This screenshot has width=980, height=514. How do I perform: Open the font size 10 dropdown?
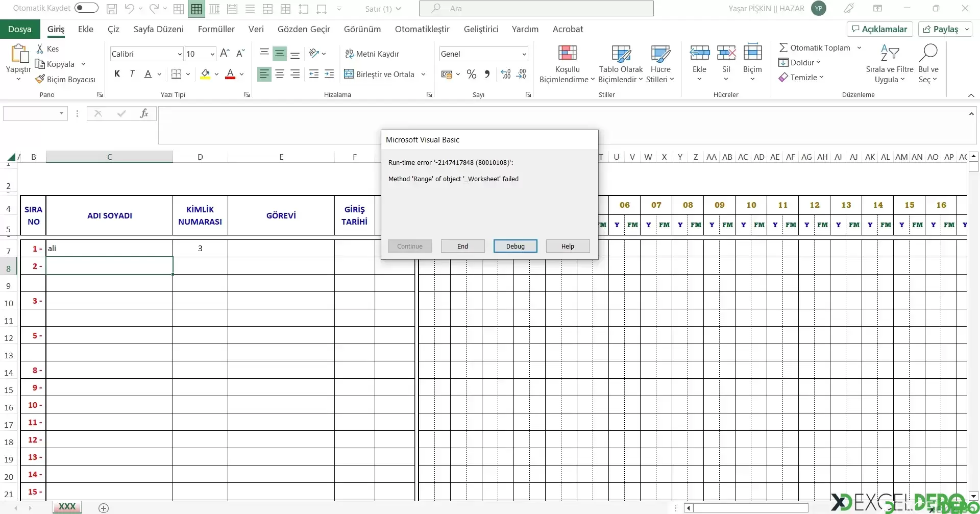[212, 54]
